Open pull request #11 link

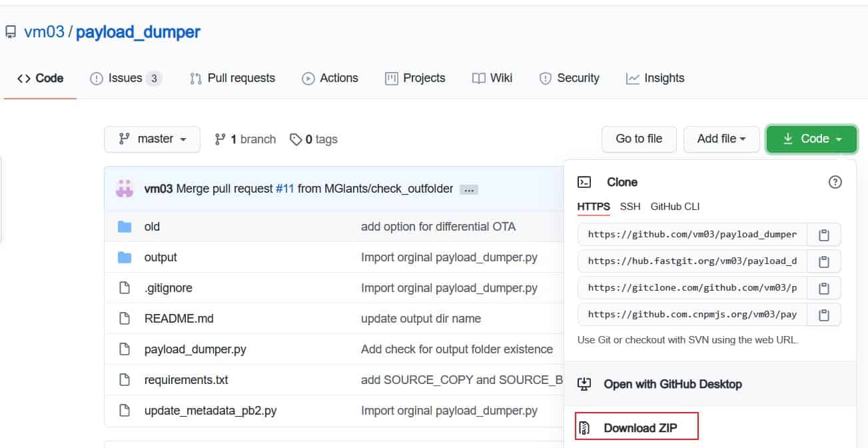pyautogui.click(x=284, y=188)
